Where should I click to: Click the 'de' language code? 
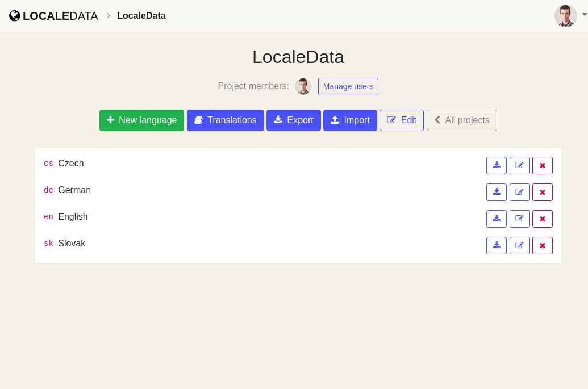48,190
